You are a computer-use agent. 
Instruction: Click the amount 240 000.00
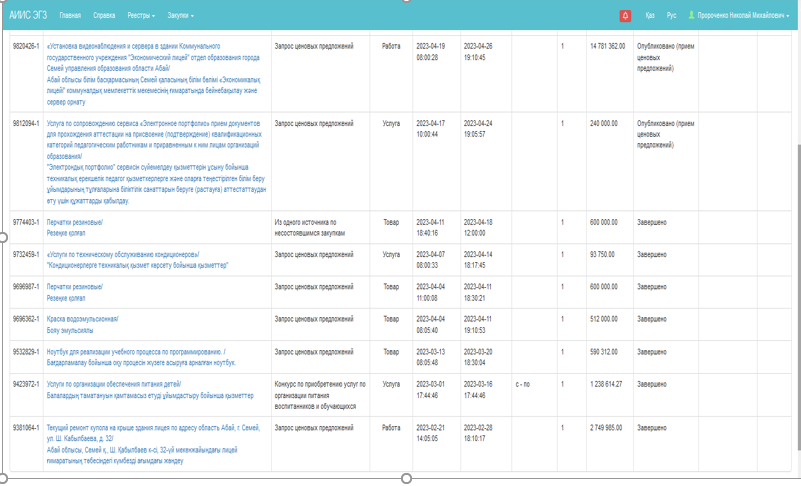[x=604, y=123]
